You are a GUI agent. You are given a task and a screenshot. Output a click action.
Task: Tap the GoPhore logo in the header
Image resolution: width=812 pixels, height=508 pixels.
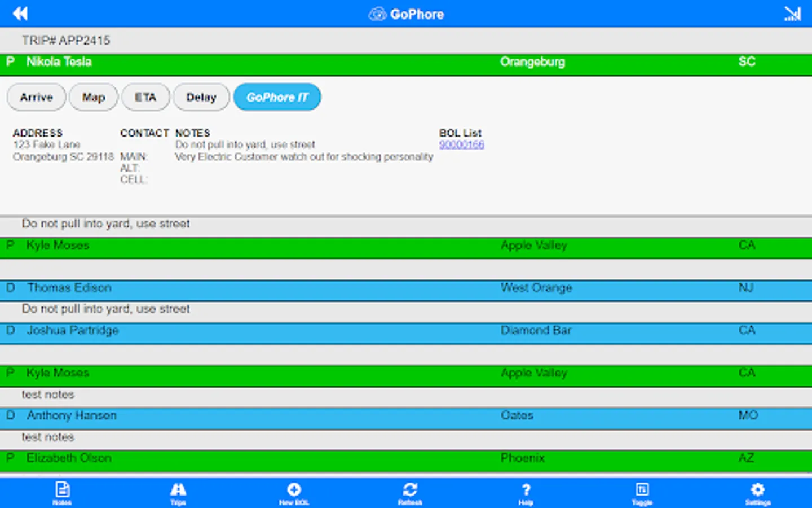[406, 14]
